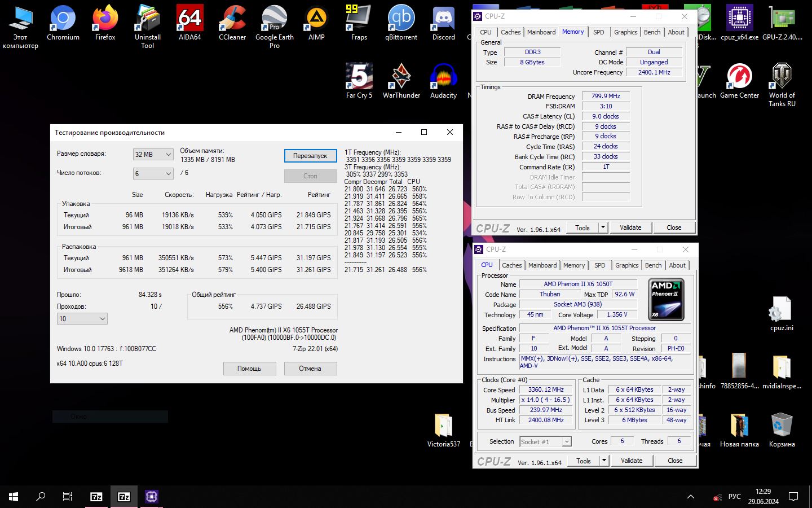
Task: Open the Новая папка folder
Action: [739, 430]
